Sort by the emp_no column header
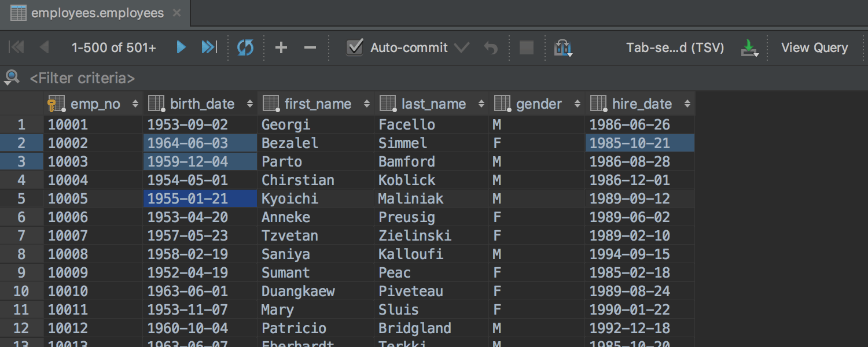This screenshot has height=347, width=868. (x=95, y=104)
